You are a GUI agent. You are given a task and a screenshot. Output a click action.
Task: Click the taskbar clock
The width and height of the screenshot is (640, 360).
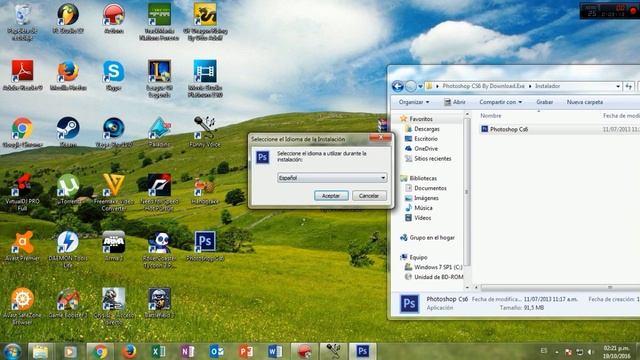(616, 352)
